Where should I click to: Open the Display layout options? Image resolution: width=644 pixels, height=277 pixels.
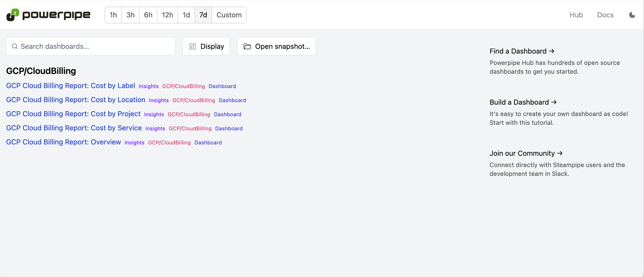click(206, 46)
